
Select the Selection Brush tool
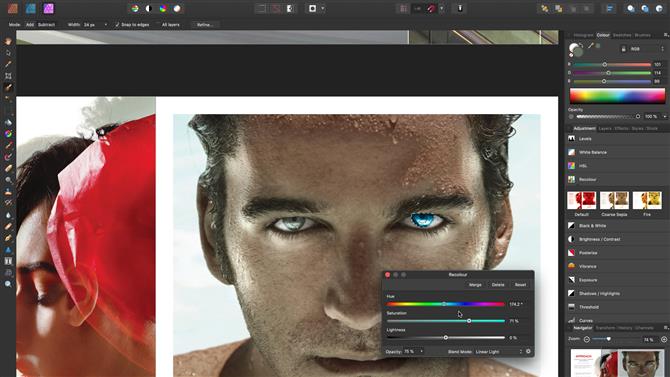coord(8,87)
